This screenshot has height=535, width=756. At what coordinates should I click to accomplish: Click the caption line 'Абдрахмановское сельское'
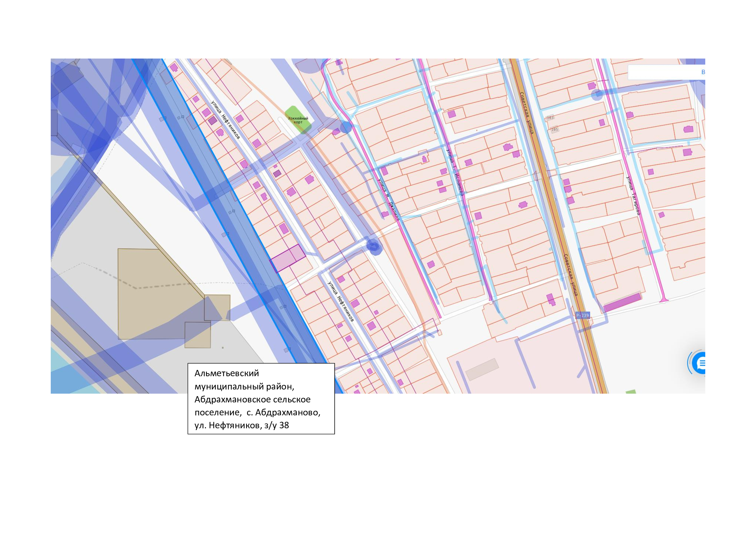[252, 399]
